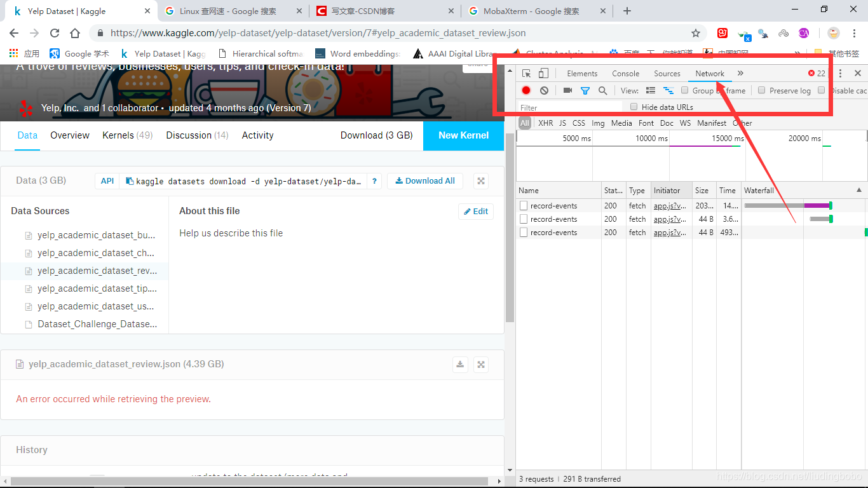Image resolution: width=868 pixels, height=488 pixels.
Task: Open network search magnifier icon
Action: (602, 90)
